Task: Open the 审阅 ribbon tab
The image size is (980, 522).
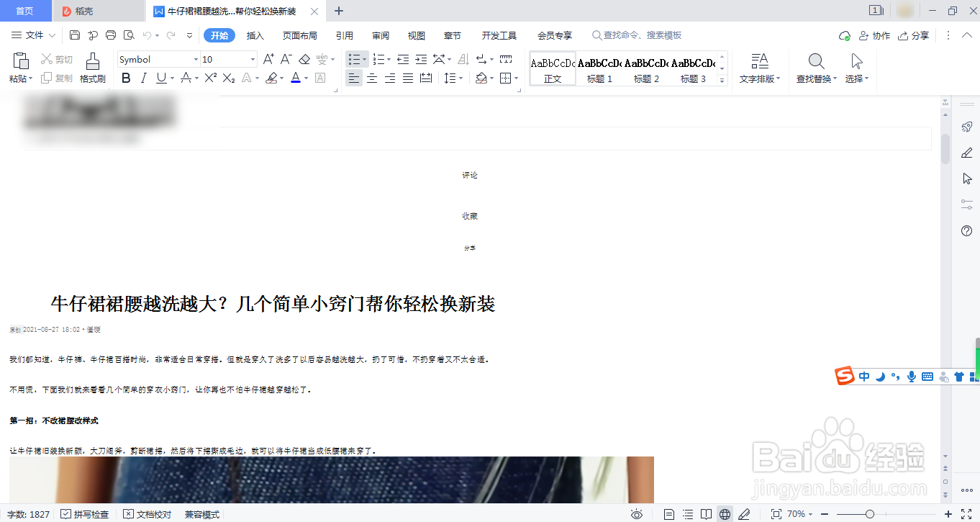Action: coord(381,35)
